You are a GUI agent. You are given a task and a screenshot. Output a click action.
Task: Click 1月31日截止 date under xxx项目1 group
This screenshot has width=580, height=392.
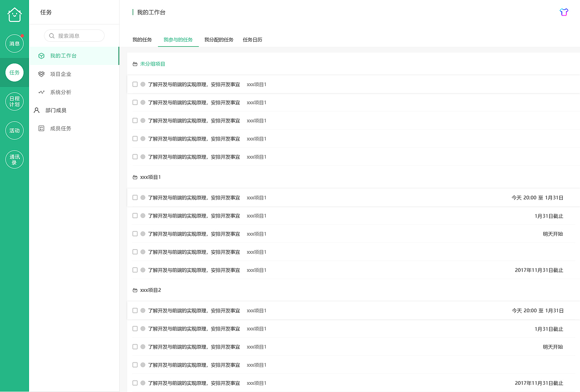[549, 216]
